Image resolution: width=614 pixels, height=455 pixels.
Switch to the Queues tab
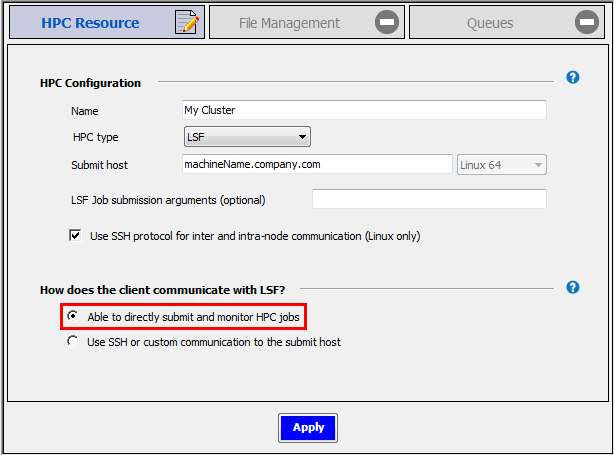point(490,23)
